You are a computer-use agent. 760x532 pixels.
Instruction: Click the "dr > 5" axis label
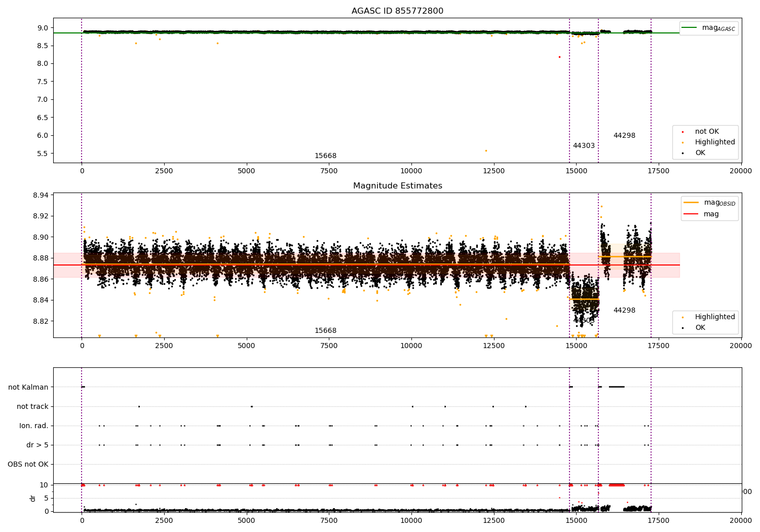pos(37,445)
